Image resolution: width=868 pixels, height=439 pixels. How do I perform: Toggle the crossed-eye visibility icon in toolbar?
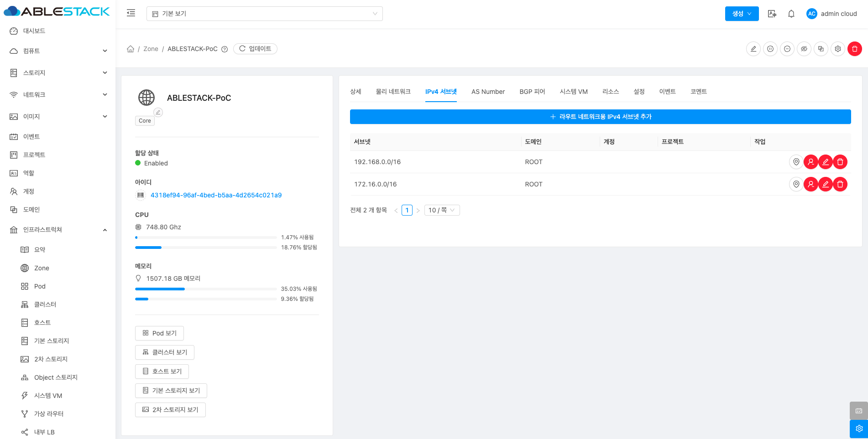click(x=804, y=49)
